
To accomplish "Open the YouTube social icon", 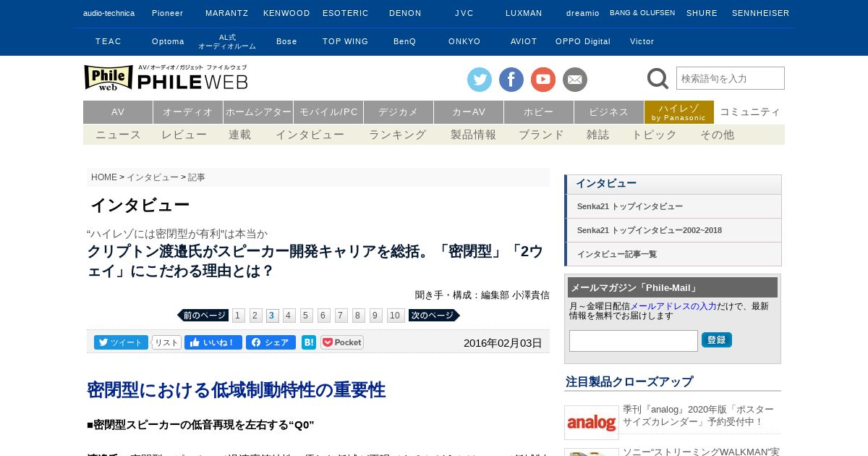I will pyautogui.click(x=543, y=80).
